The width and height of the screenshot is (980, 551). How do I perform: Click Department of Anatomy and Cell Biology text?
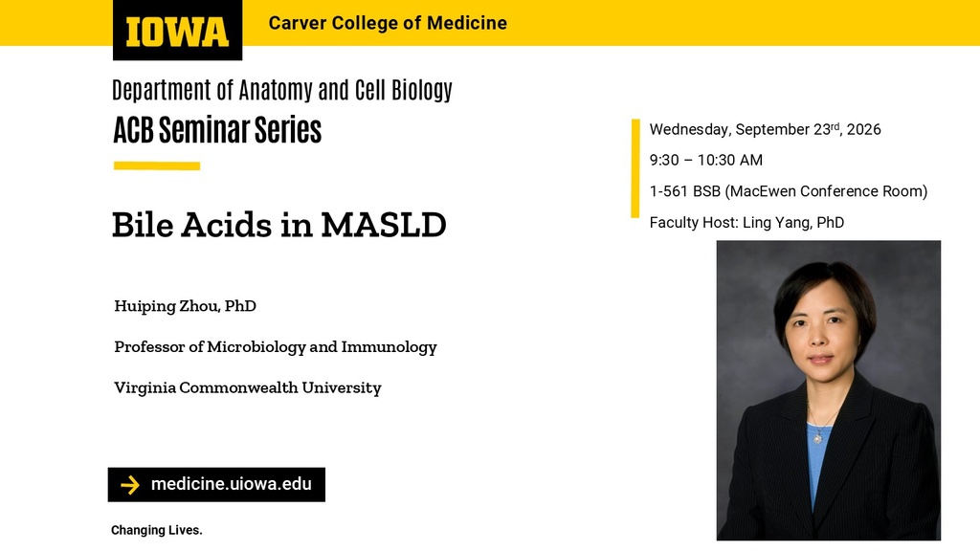282,90
